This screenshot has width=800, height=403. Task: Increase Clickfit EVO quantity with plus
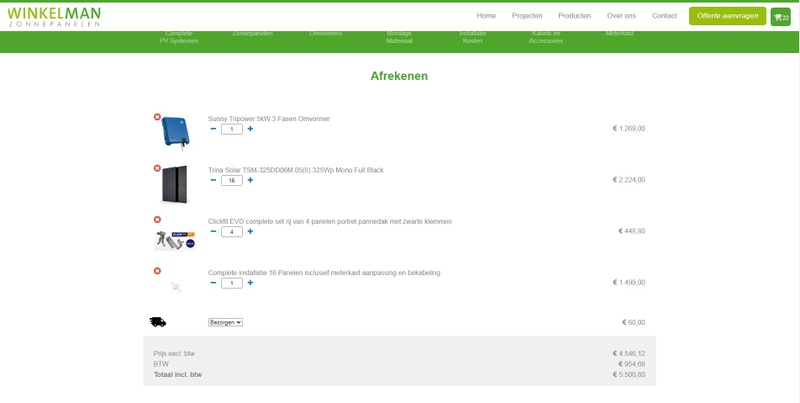coord(250,232)
